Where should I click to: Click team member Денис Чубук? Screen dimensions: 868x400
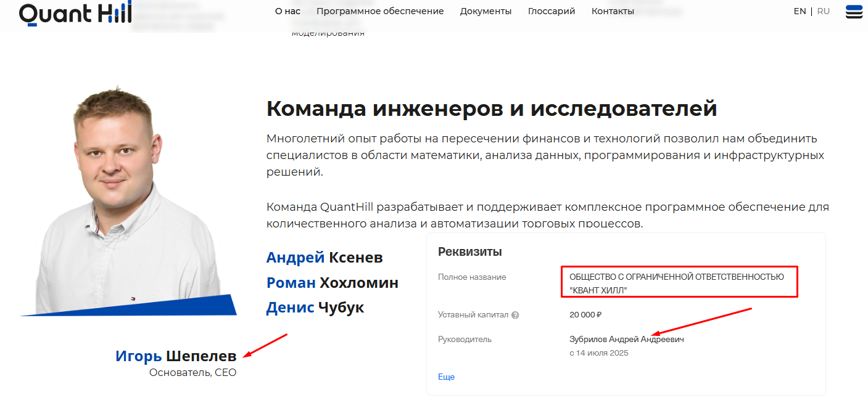click(315, 307)
